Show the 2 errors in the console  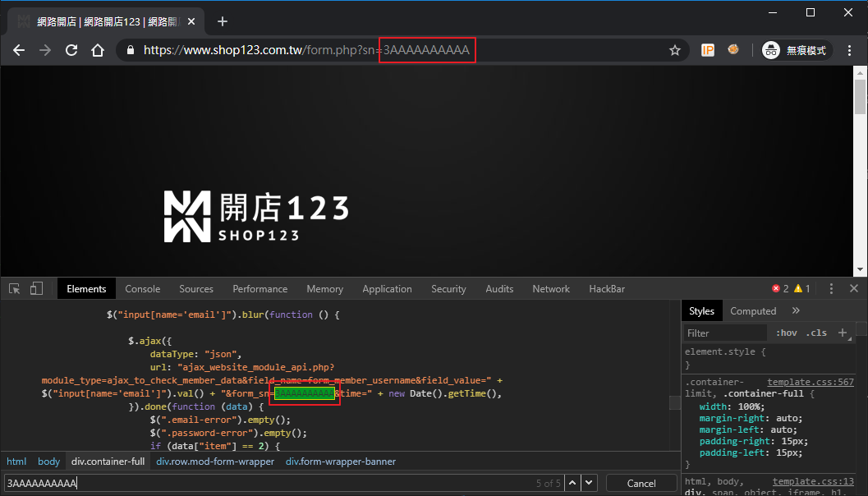pos(780,289)
